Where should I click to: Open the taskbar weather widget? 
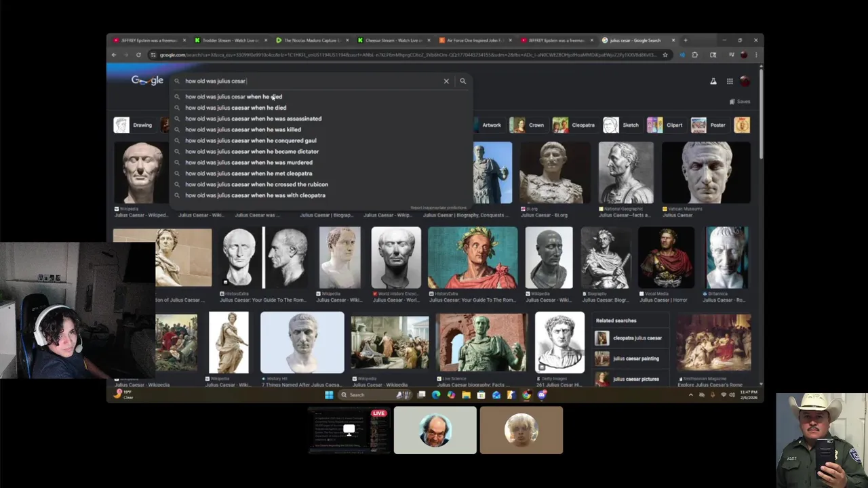click(x=124, y=394)
